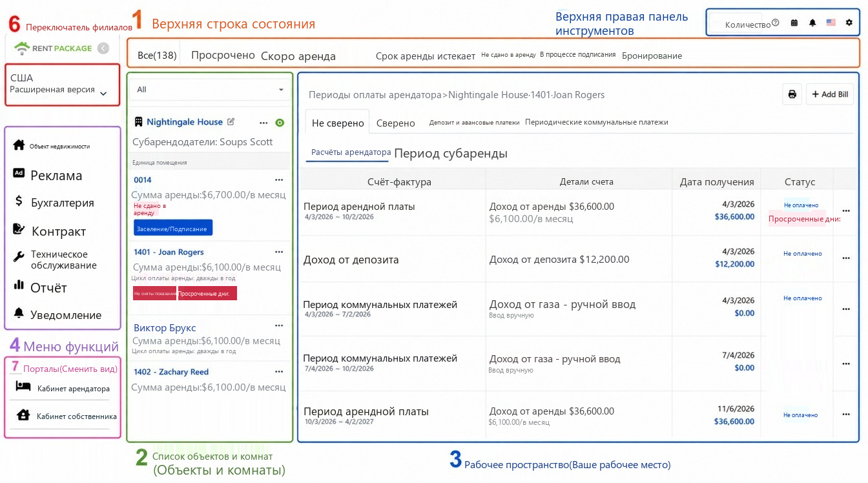Open three-dot menu for Виктор Брукс
This screenshot has width=868, height=483.
point(279,326)
